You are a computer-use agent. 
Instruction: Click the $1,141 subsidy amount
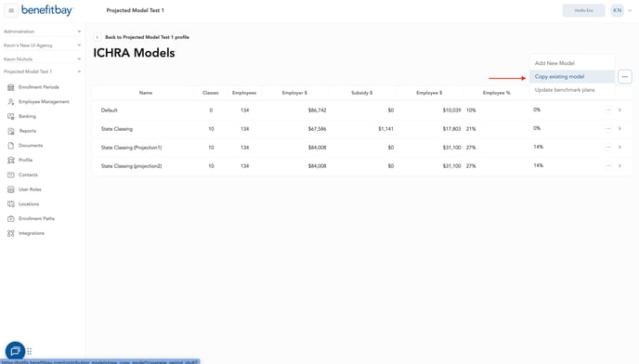click(x=386, y=129)
